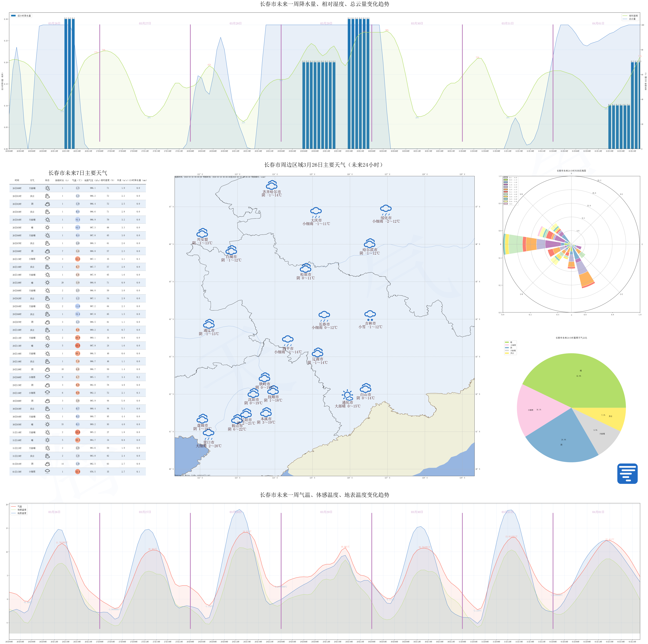The image size is (648, 644).
Task: Click Tonghua city's sun-cloud icon on map
Action: 347,395
